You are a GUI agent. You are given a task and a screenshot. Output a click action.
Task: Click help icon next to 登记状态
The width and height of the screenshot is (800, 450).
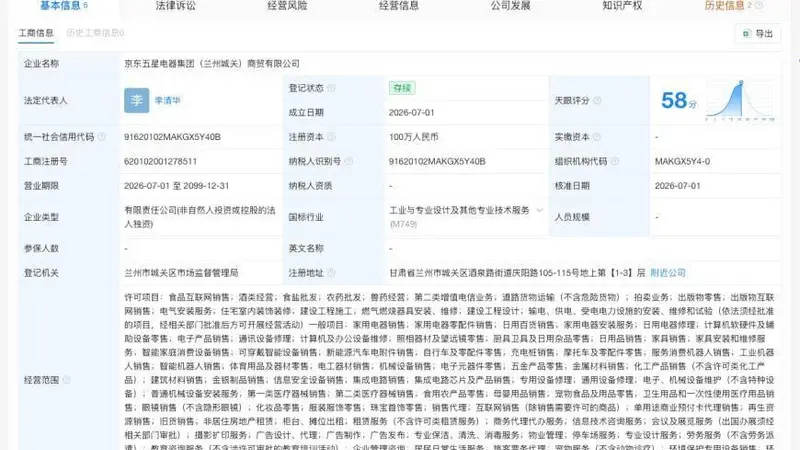coord(331,88)
